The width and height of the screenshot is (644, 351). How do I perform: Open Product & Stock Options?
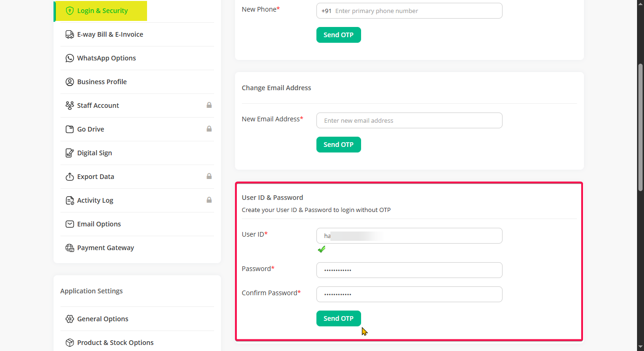pos(115,343)
